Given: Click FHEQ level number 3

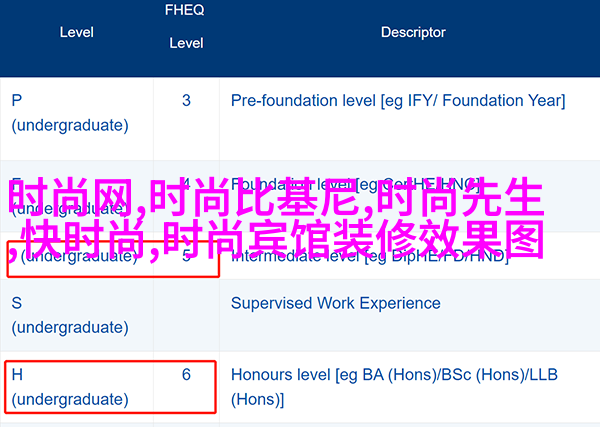Looking at the screenshot, I should click(x=186, y=101).
